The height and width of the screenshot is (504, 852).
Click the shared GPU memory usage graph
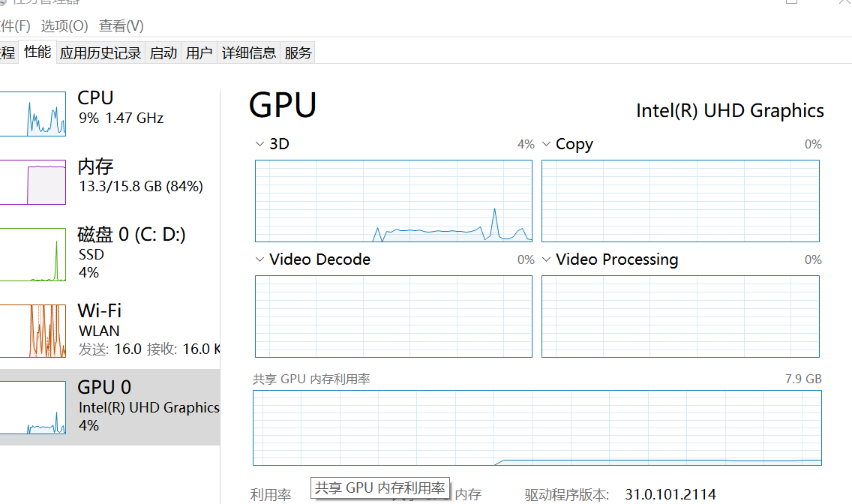[x=537, y=428]
